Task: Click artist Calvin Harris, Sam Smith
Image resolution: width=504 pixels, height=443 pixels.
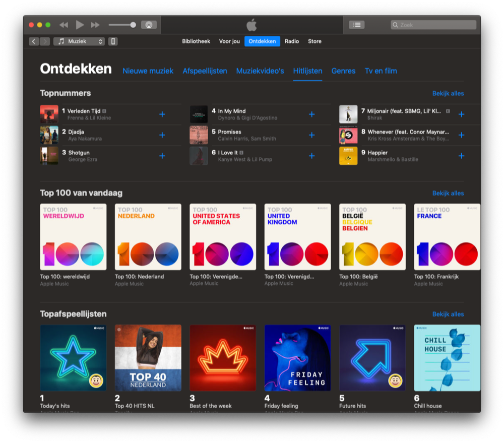Action: coord(247,139)
